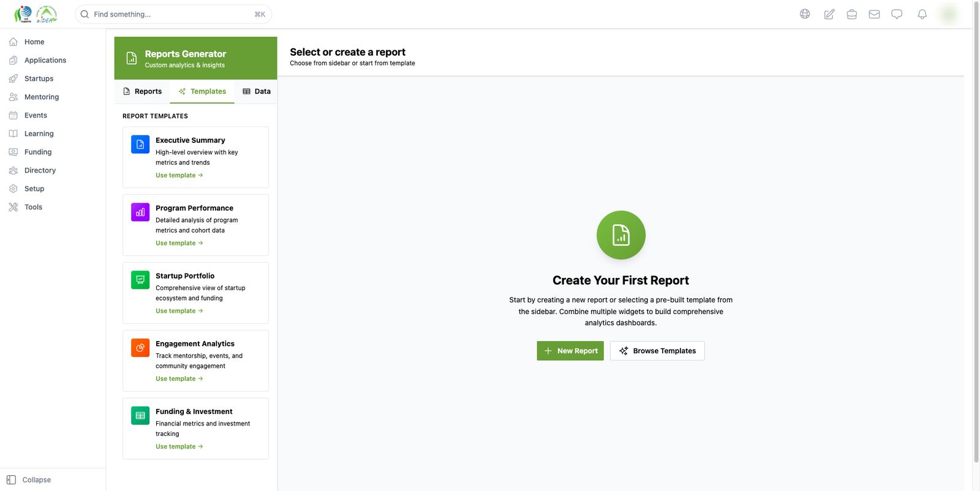Switch to the Reports tab
Image resolution: width=980 pixels, height=491 pixels.
point(142,91)
